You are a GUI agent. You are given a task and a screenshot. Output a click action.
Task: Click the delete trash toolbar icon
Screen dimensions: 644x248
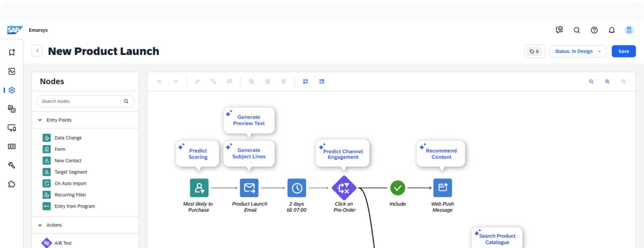(284, 82)
